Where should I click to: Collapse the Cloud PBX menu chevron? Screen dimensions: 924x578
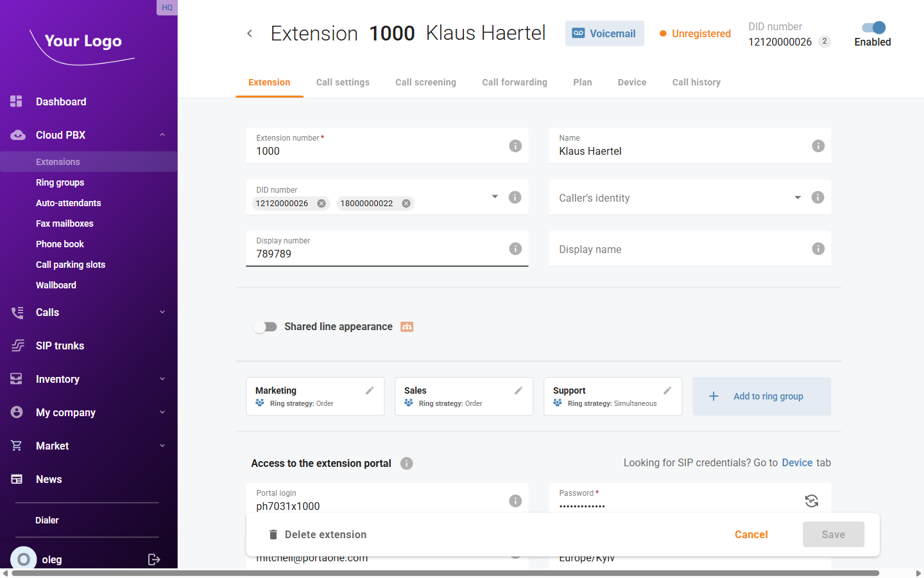[162, 135]
